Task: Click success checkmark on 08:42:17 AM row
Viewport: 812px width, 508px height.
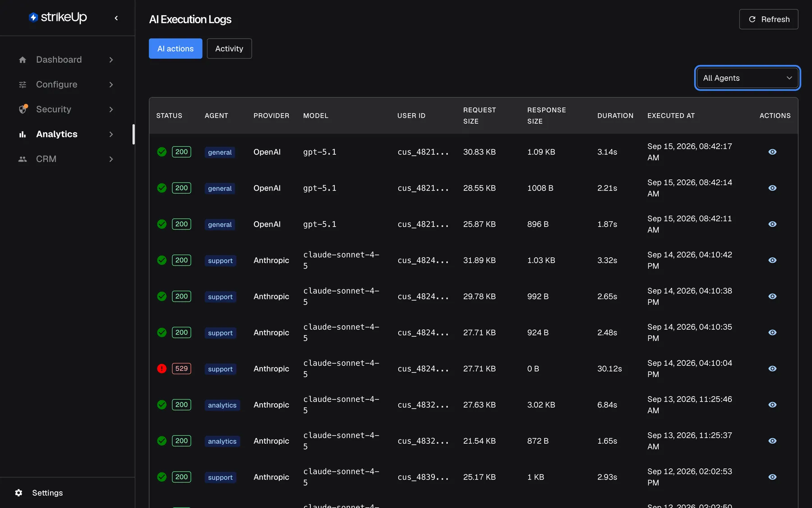Action: pos(161,152)
